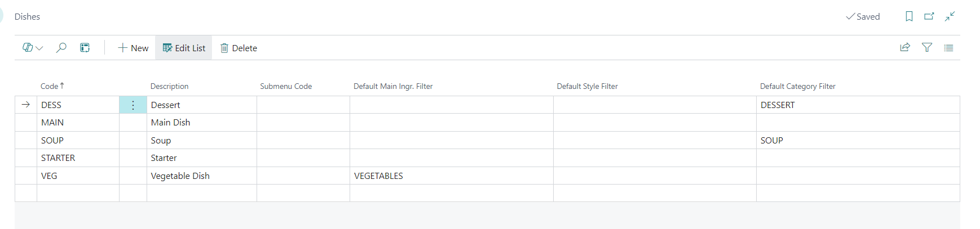Image resolution: width=980 pixels, height=229 pixels.
Task: Open Dishes page in a new window
Action: pyautogui.click(x=929, y=16)
